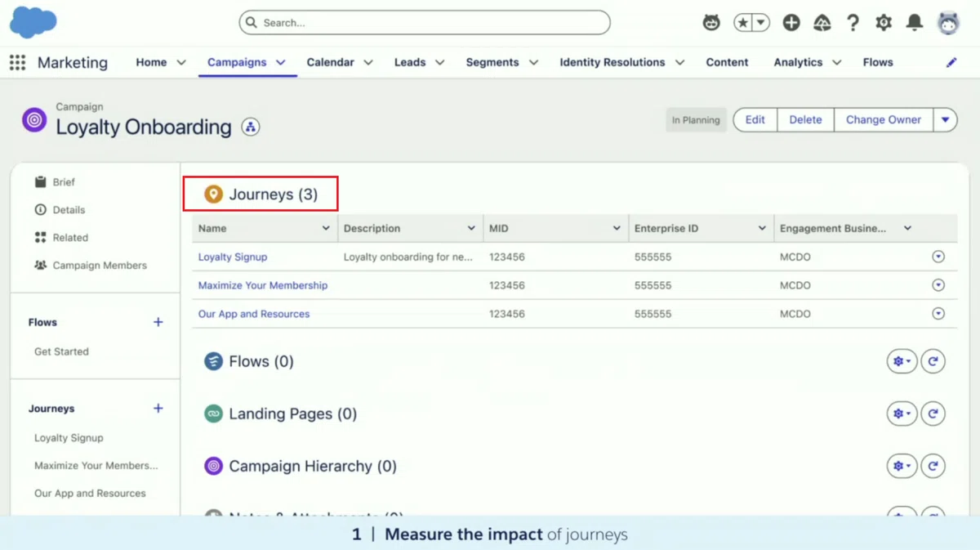Click the Edit button
980x550 pixels.
coord(755,119)
